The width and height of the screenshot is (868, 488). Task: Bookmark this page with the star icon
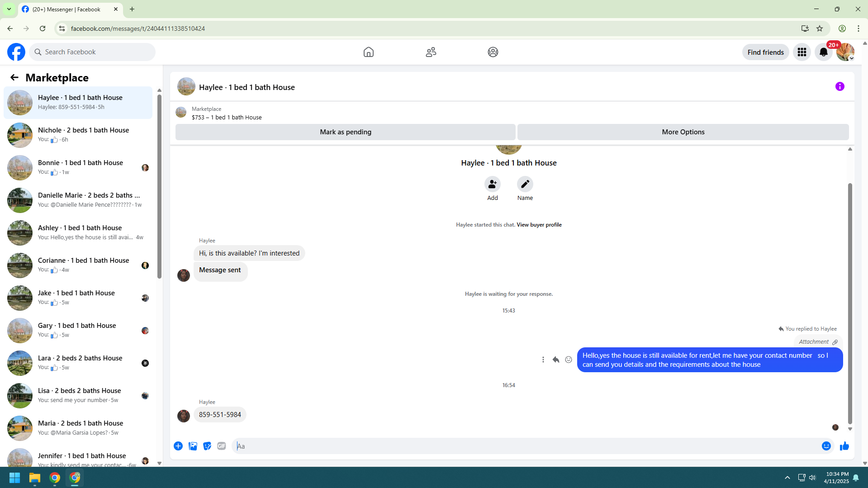[820, 28]
